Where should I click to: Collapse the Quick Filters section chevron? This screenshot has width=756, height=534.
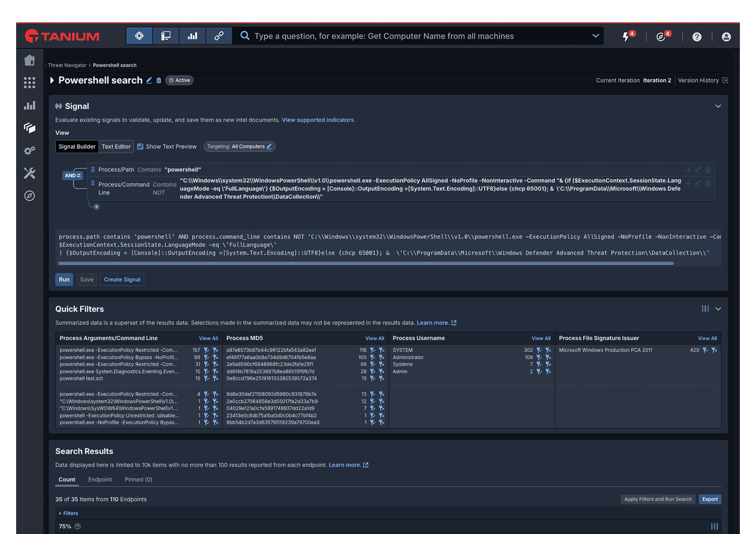718,309
